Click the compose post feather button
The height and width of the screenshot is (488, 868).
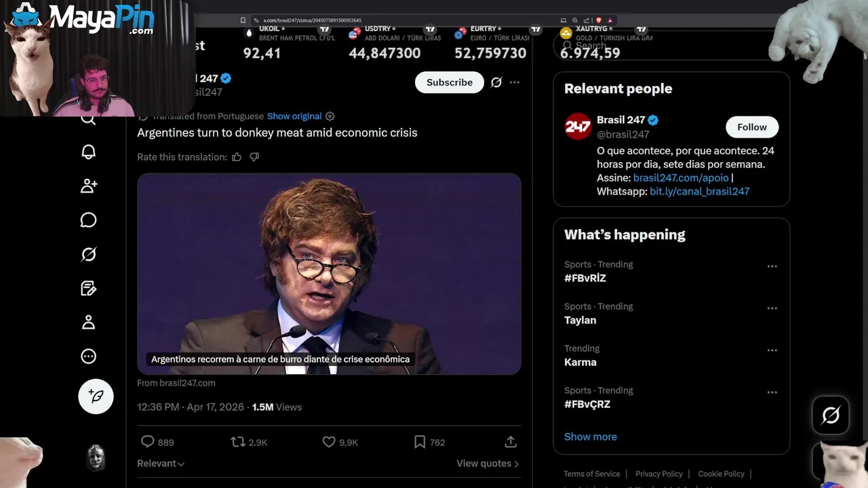point(96,396)
